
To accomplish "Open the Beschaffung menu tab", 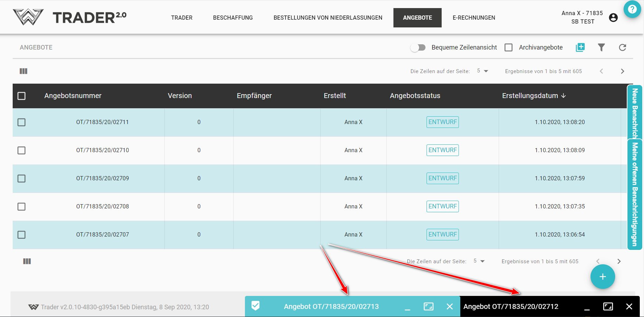I will click(x=233, y=18).
